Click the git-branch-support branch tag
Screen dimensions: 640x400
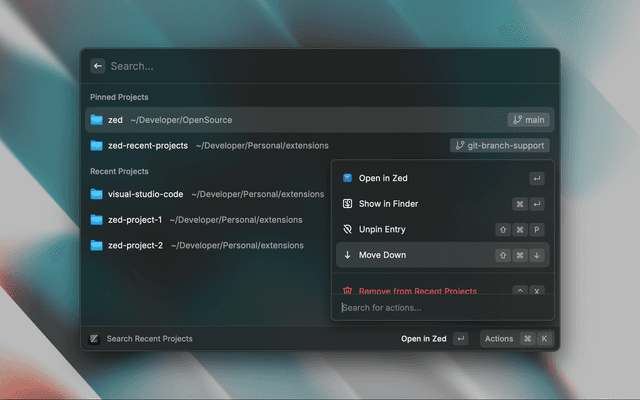[x=499, y=146]
